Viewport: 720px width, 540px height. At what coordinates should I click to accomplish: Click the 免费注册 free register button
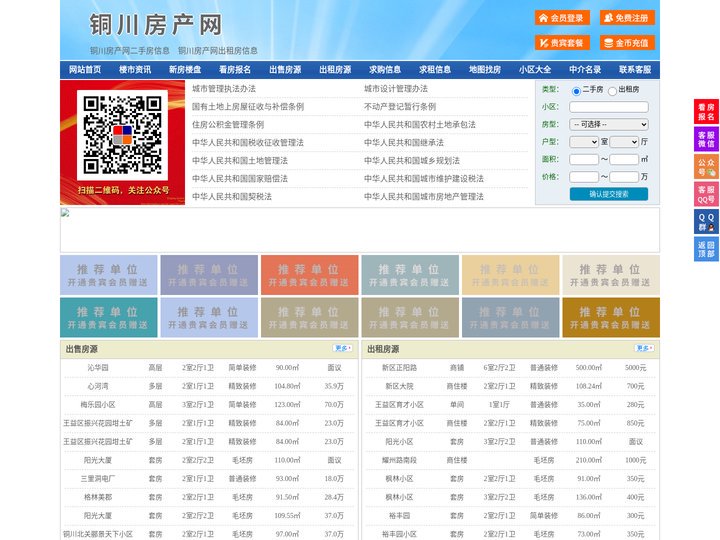[627, 18]
